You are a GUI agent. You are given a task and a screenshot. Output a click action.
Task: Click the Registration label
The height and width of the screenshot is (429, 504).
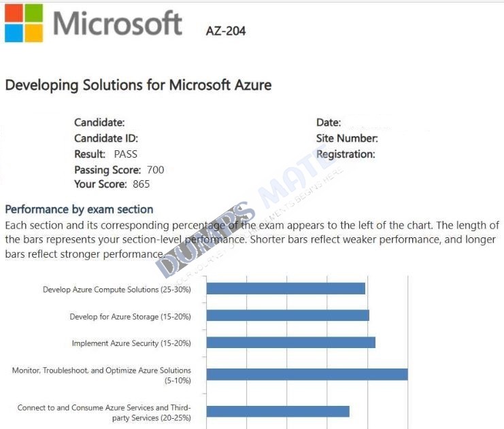[346, 154]
